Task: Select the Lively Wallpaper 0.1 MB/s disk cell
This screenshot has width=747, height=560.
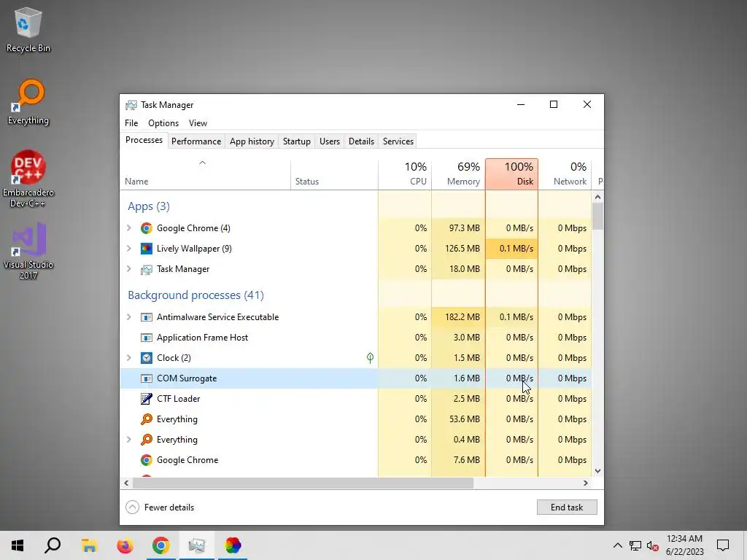Action: (x=511, y=249)
